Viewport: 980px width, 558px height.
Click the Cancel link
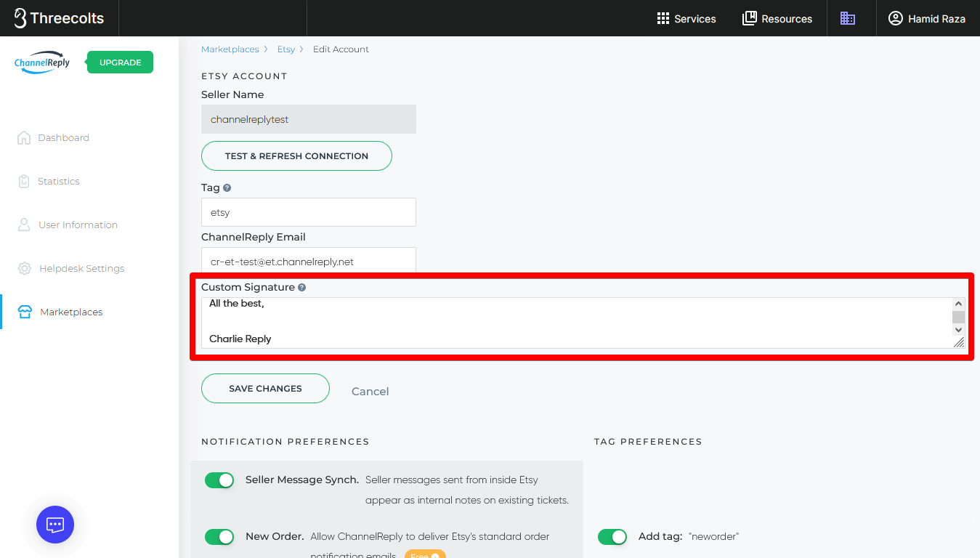click(370, 391)
